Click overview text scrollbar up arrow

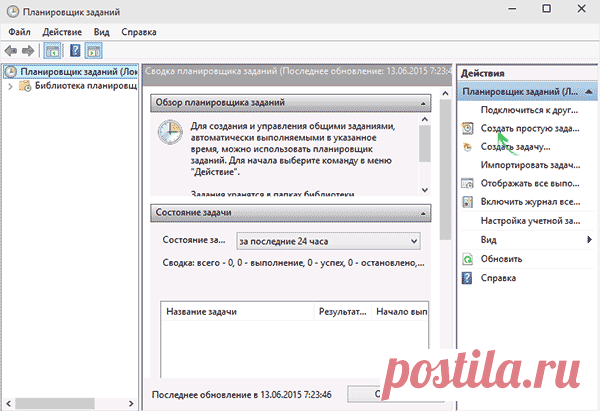424,120
